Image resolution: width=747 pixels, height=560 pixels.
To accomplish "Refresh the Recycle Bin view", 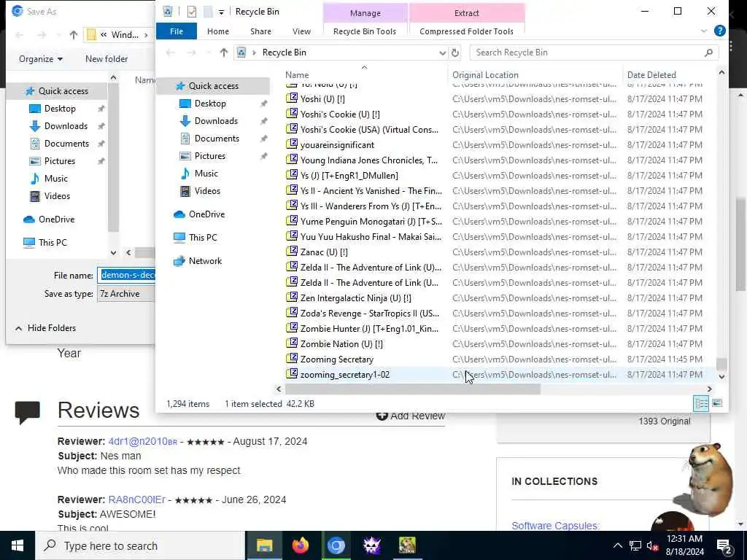I will coord(455,52).
